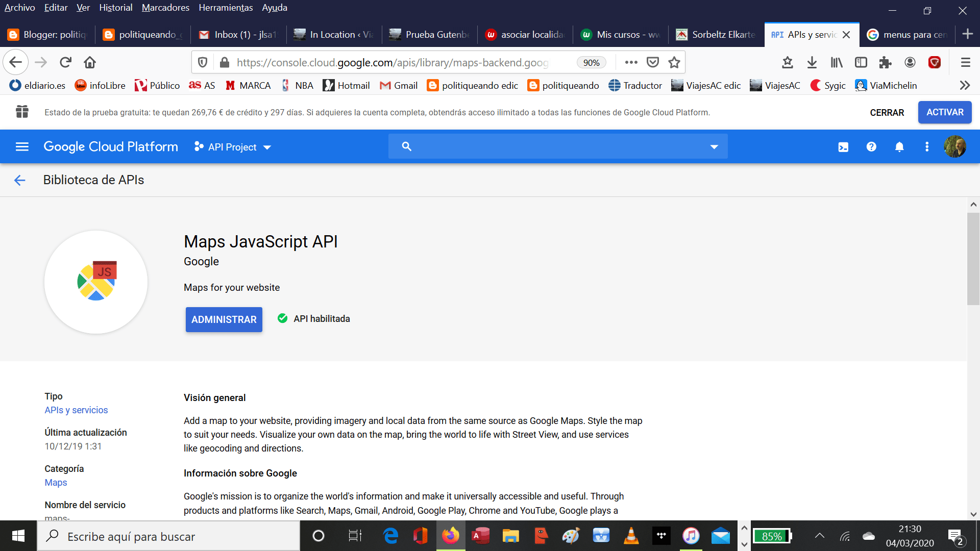This screenshot has height=551, width=980.
Task: Open the Marcadores menu
Action: tap(165, 8)
